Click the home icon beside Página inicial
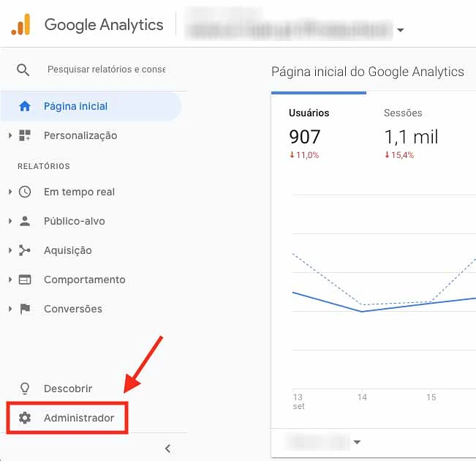Screen dimensions: 476x461 point(25,106)
